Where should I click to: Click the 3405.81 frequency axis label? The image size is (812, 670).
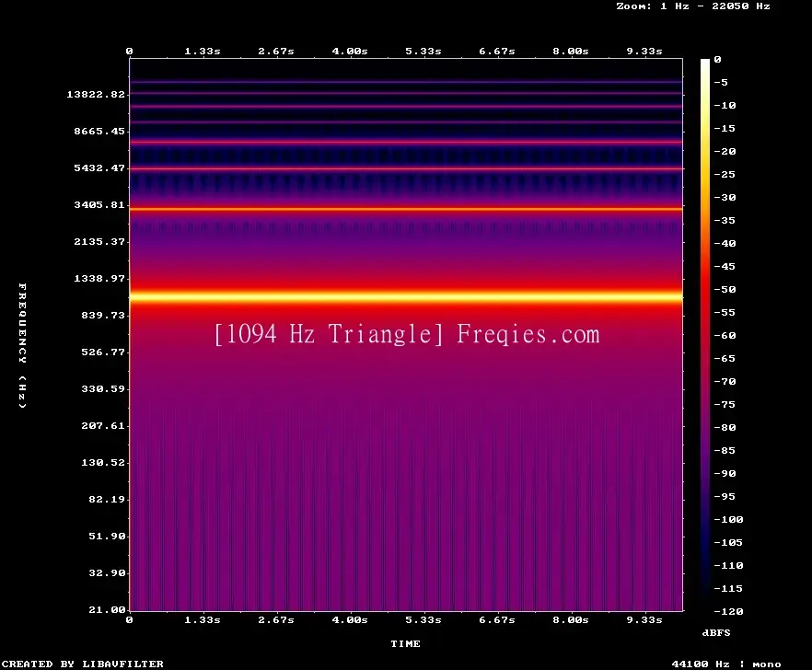(x=99, y=204)
